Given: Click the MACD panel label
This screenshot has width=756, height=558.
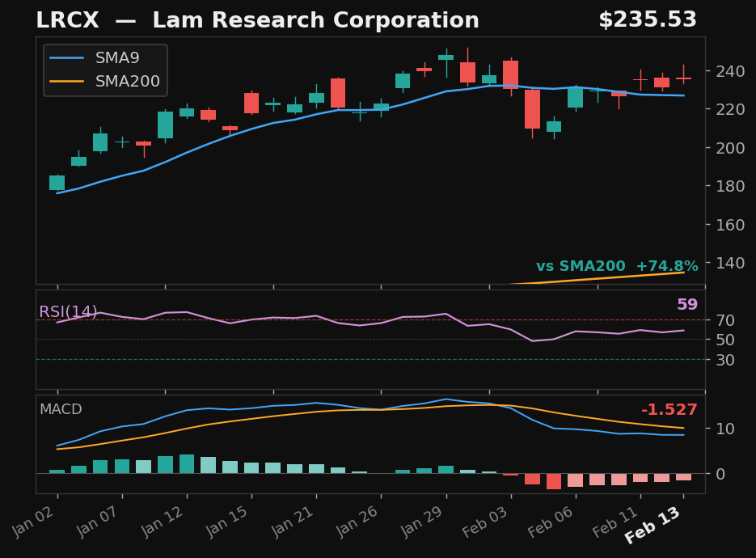Looking at the screenshot, I should 61,409.
